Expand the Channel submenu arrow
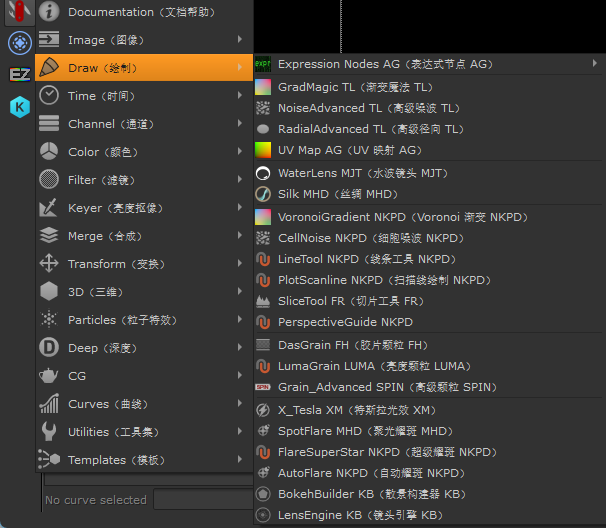Screen dimensions: 606x528 [240, 123]
